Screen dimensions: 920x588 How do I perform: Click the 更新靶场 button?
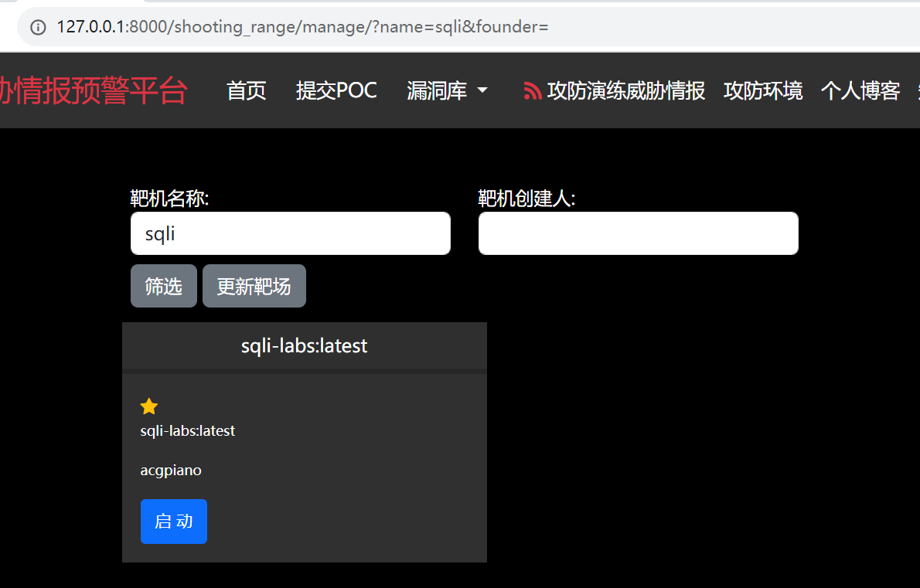254,285
